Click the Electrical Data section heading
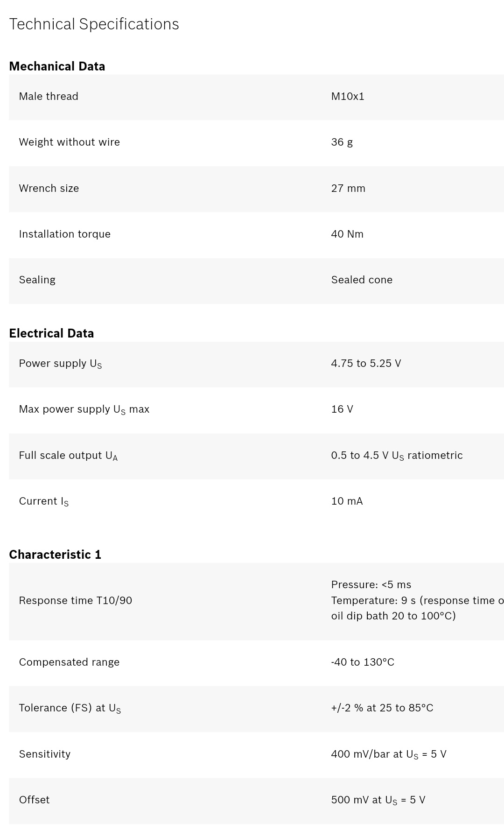The width and height of the screenshot is (504, 837). [x=51, y=333]
